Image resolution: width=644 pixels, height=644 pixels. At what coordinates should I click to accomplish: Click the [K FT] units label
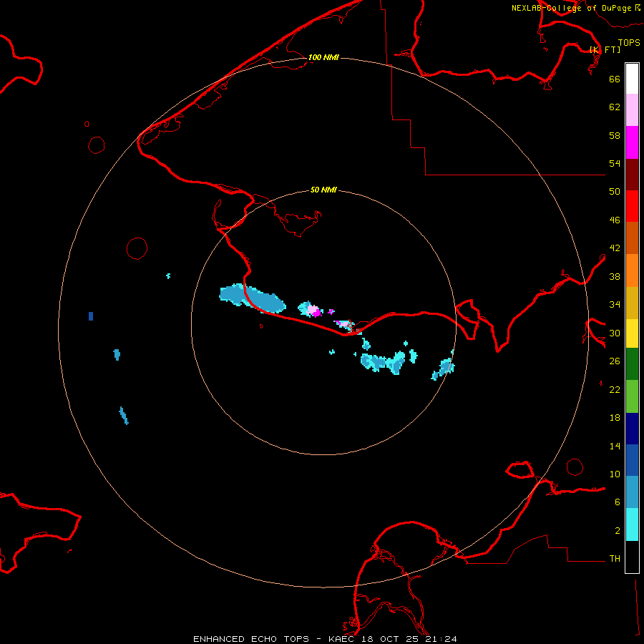click(x=605, y=49)
